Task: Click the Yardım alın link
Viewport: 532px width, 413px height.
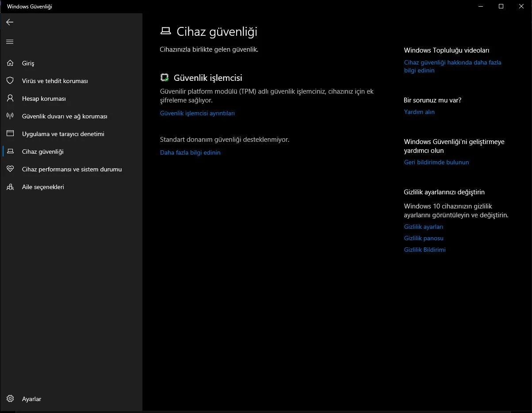Action: (x=419, y=112)
